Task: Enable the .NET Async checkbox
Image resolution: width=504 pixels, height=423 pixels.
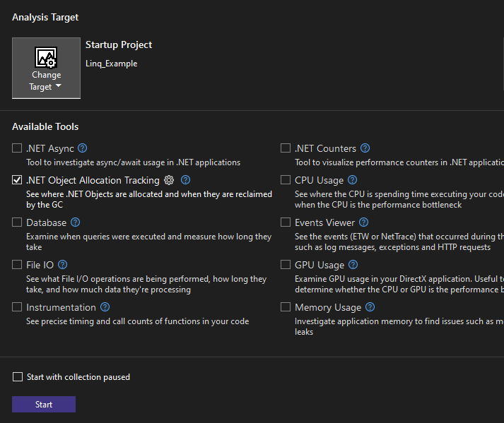Action: pyautogui.click(x=17, y=148)
